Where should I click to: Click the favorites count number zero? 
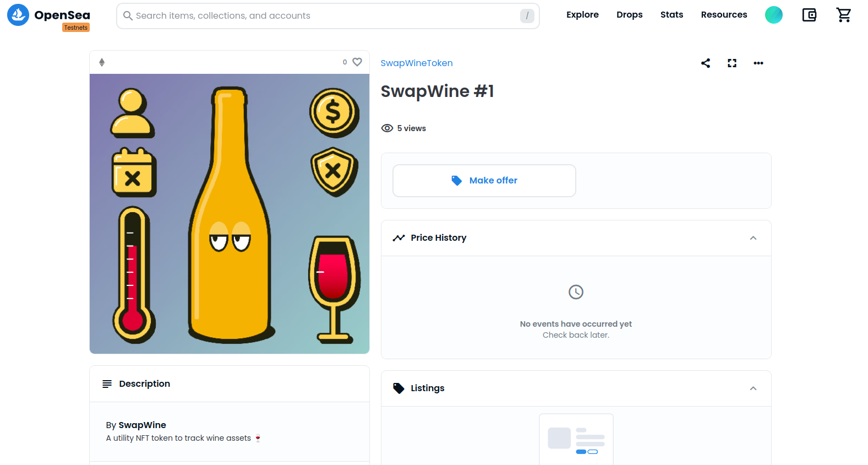345,62
